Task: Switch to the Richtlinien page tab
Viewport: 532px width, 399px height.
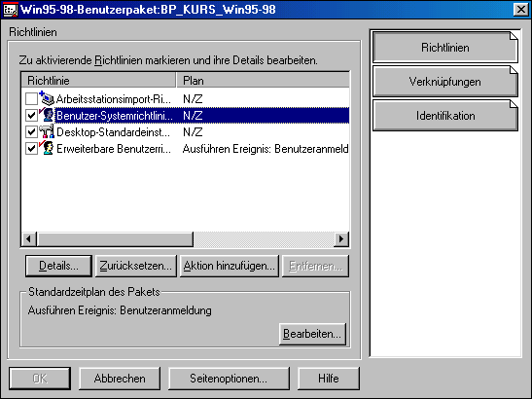Action: [445, 48]
